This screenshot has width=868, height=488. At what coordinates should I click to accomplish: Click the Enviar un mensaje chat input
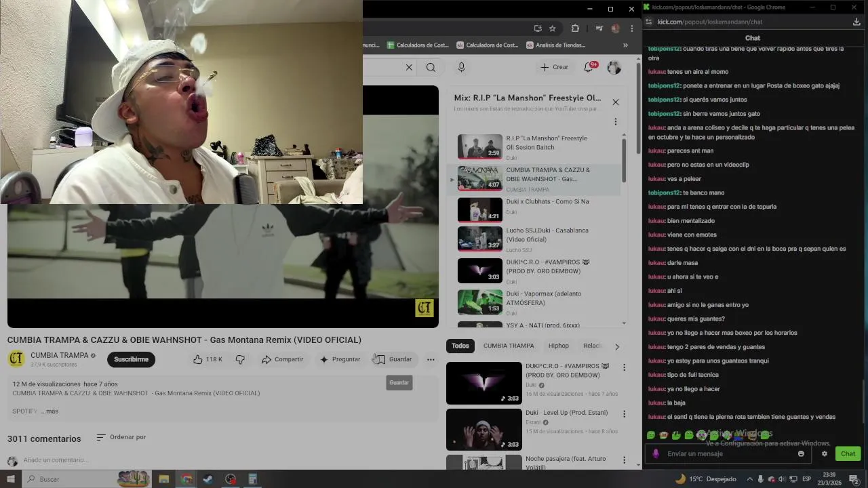(729, 454)
